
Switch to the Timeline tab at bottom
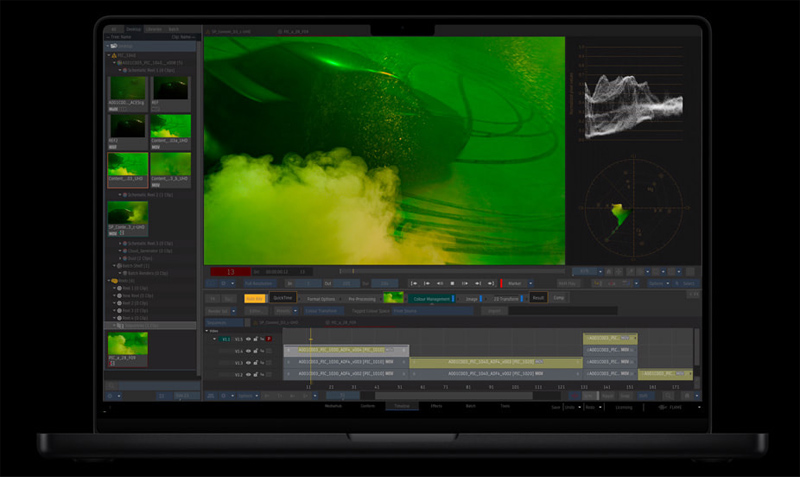click(x=402, y=406)
